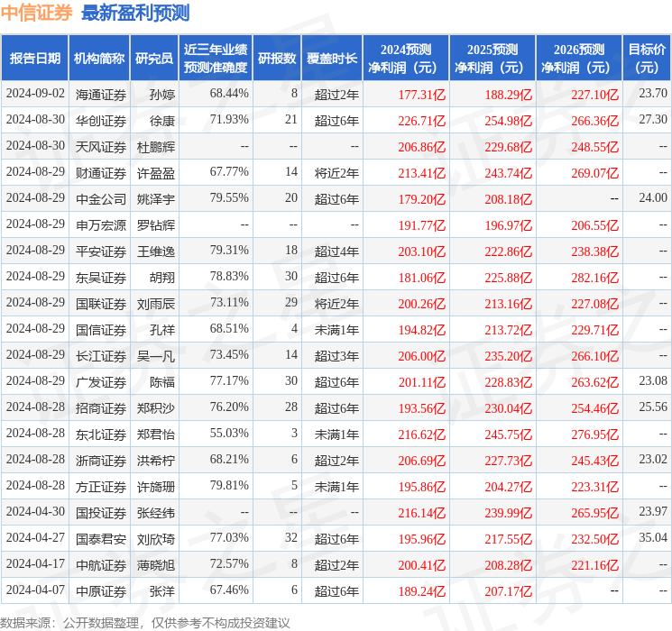Click target price 24.00

pos(653,198)
